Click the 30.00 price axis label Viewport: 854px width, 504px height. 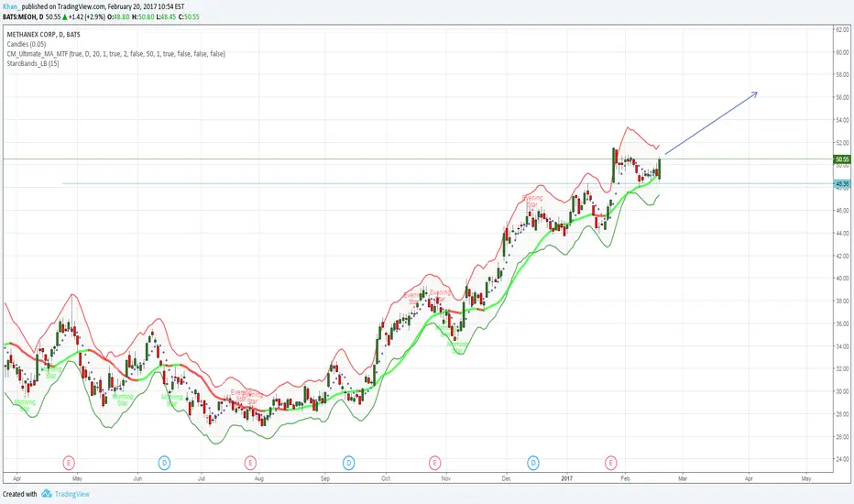point(842,391)
